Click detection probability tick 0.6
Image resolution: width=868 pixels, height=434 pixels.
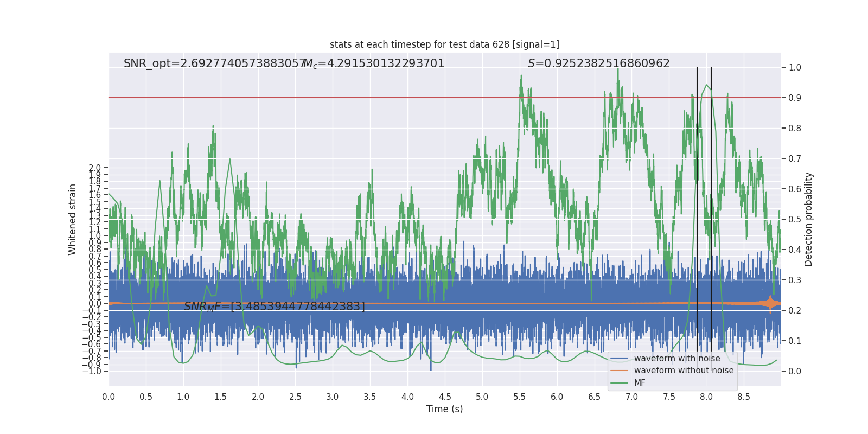pos(795,189)
